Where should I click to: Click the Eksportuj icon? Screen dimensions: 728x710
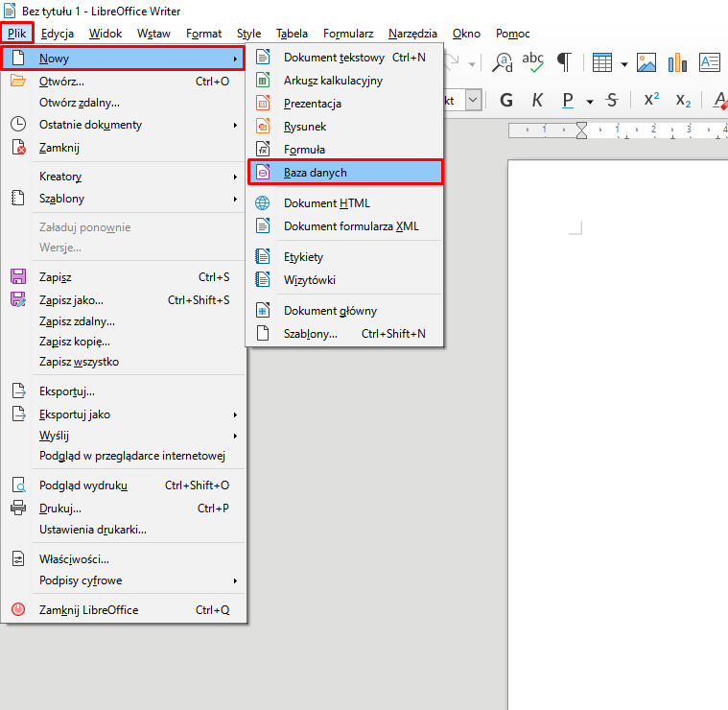[x=18, y=390]
